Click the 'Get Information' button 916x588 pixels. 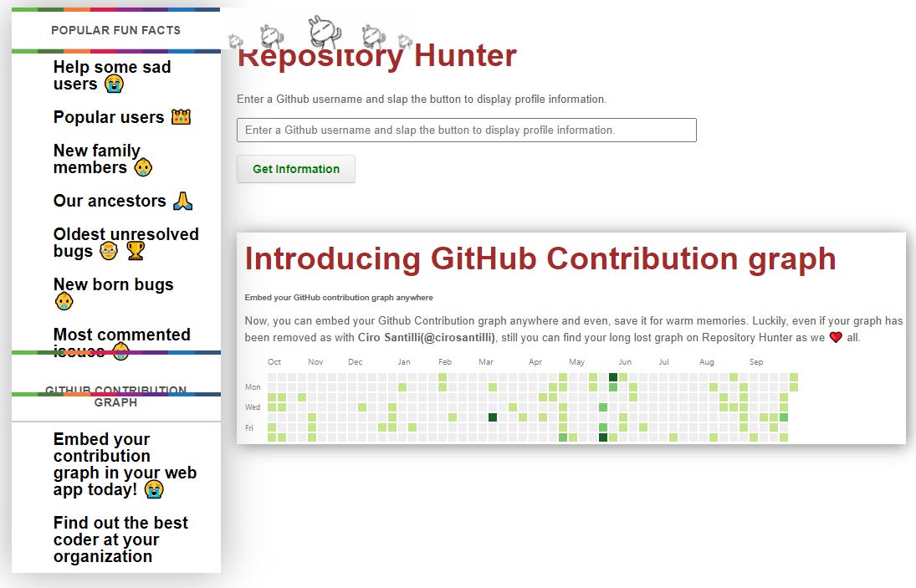pos(296,169)
